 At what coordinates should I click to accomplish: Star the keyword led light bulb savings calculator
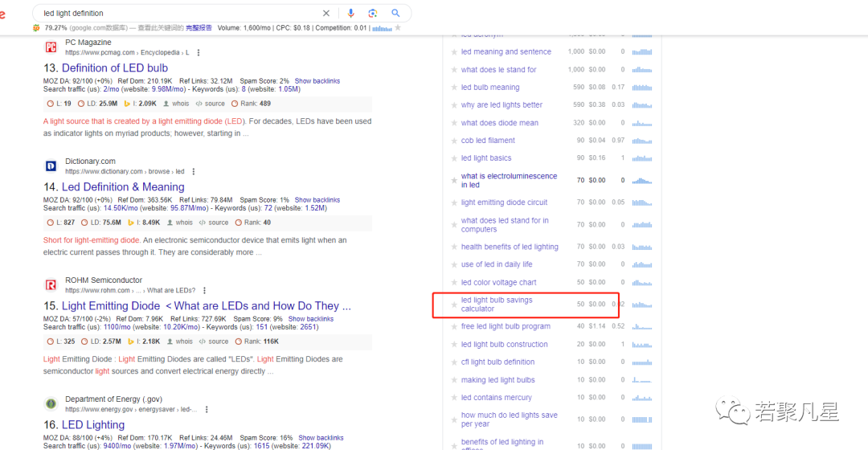pyautogui.click(x=454, y=305)
